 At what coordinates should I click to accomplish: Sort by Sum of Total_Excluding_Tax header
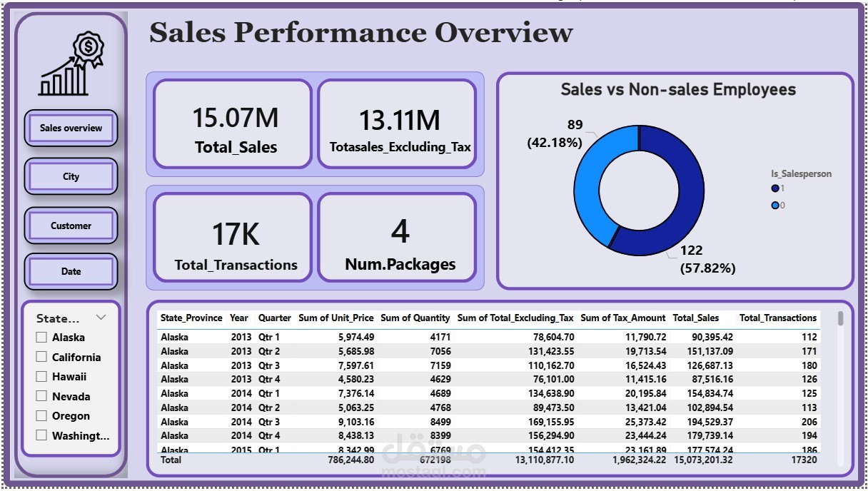pyautogui.click(x=515, y=318)
